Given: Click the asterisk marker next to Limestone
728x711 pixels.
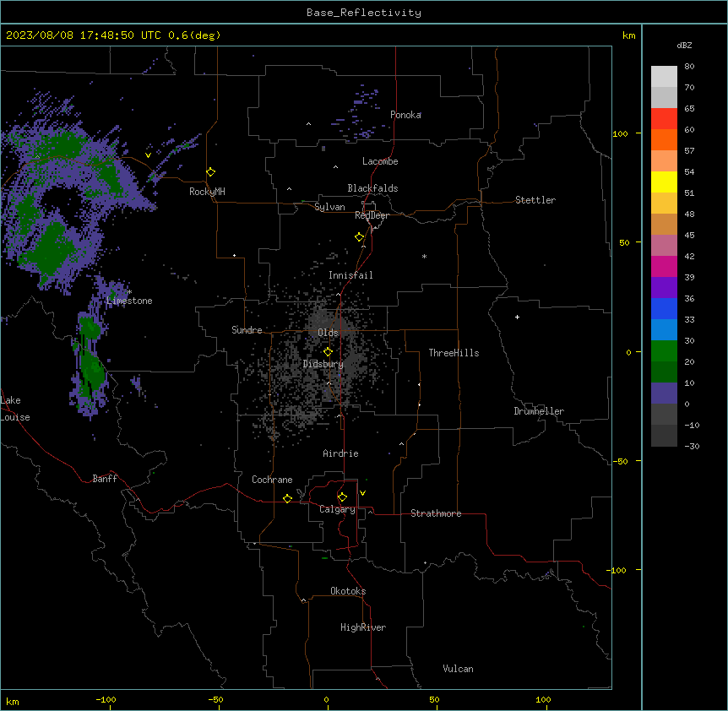Looking at the screenshot, I should tap(129, 292).
